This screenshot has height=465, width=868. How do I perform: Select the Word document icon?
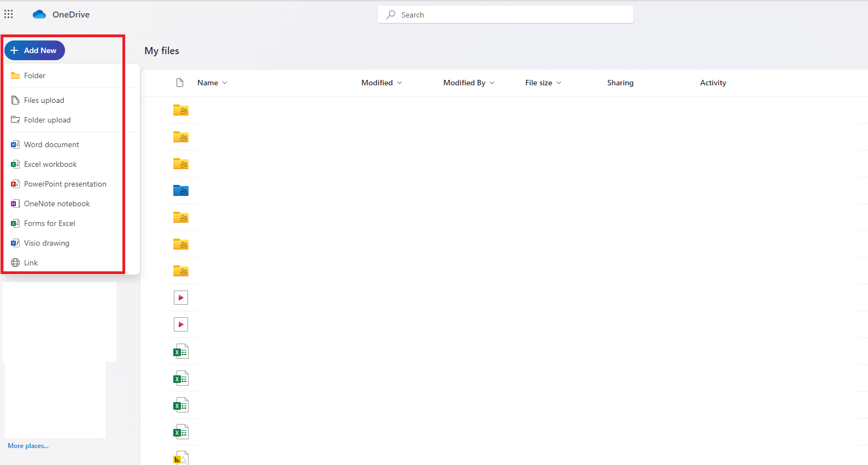click(x=15, y=144)
